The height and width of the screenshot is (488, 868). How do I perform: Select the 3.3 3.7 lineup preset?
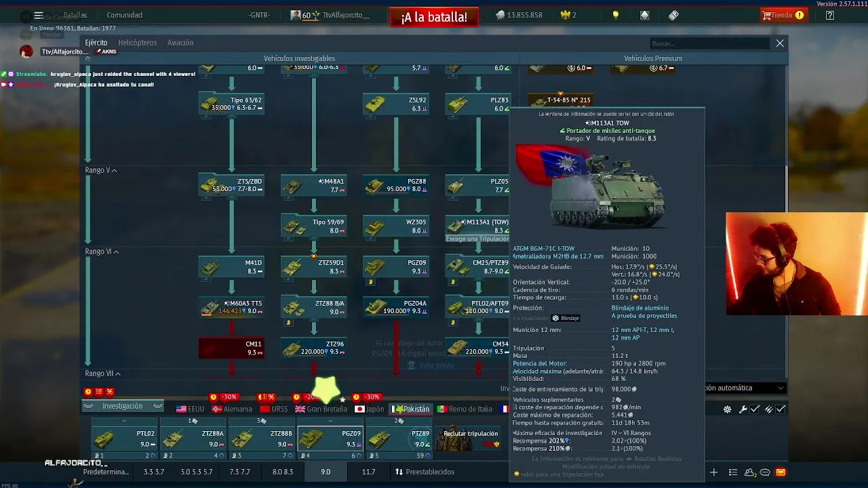154,472
